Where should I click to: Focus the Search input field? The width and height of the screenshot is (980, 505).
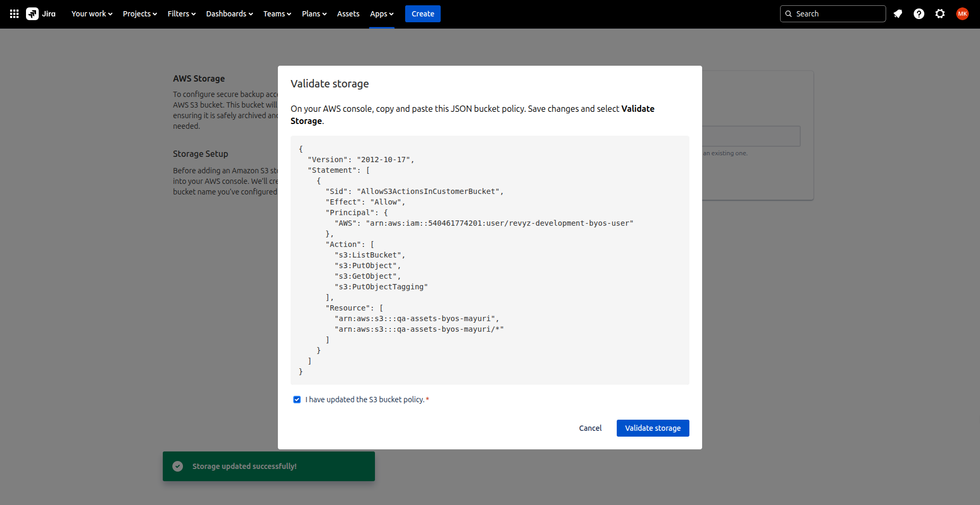838,14
